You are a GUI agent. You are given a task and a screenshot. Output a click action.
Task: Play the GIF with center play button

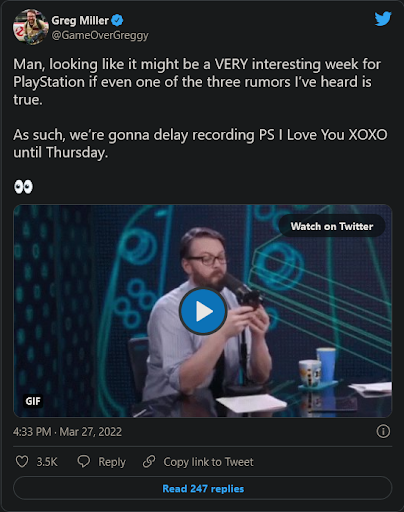[x=203, y=311]
